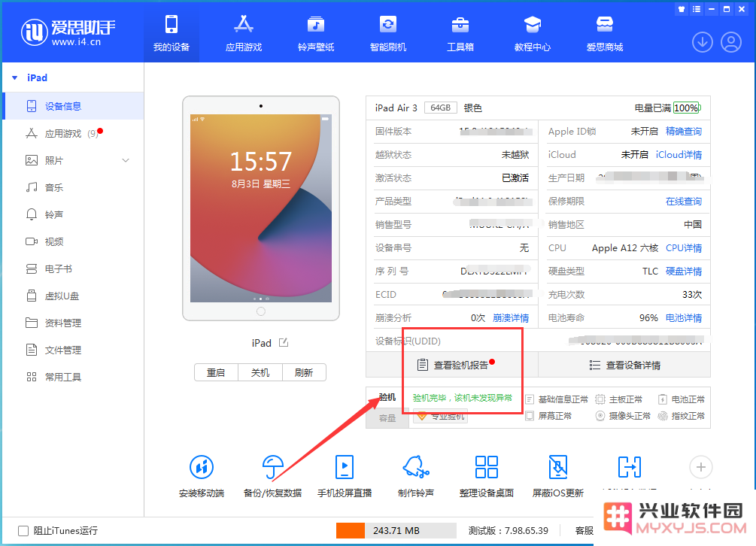Click the 电池正常 status item
The image size is (756, 546).
tap(682, 399)
